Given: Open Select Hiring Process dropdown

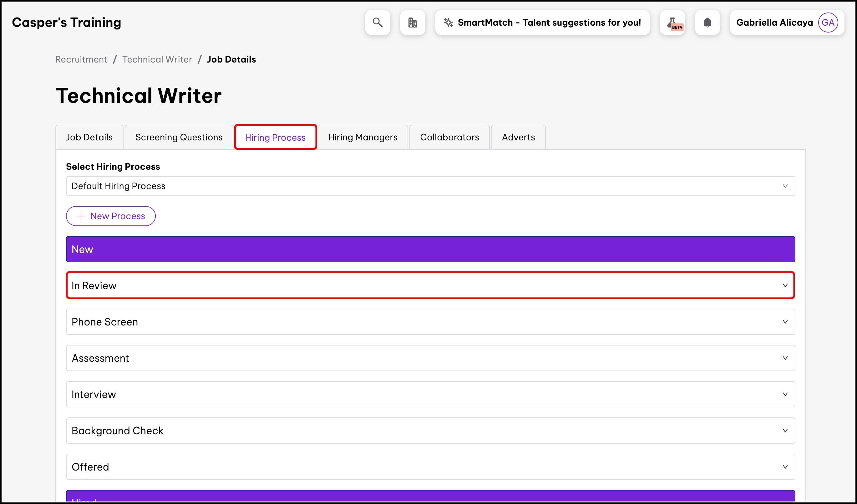Looking at the screenshot, I should click(430, 186).
